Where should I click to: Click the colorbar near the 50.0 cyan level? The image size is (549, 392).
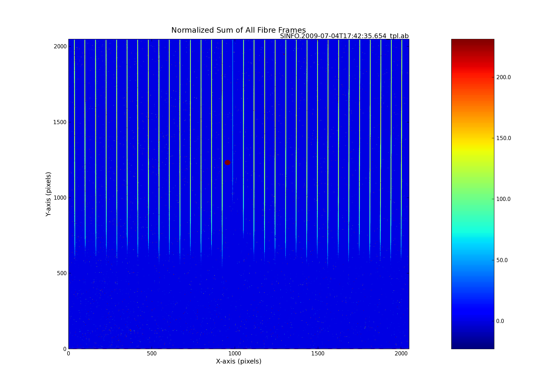click(473, 260)
